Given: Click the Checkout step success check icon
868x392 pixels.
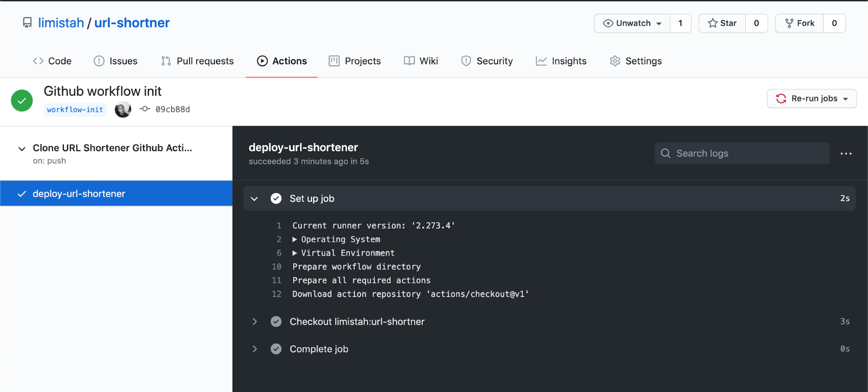Looking at the screenshot, I should pos(276,322).
